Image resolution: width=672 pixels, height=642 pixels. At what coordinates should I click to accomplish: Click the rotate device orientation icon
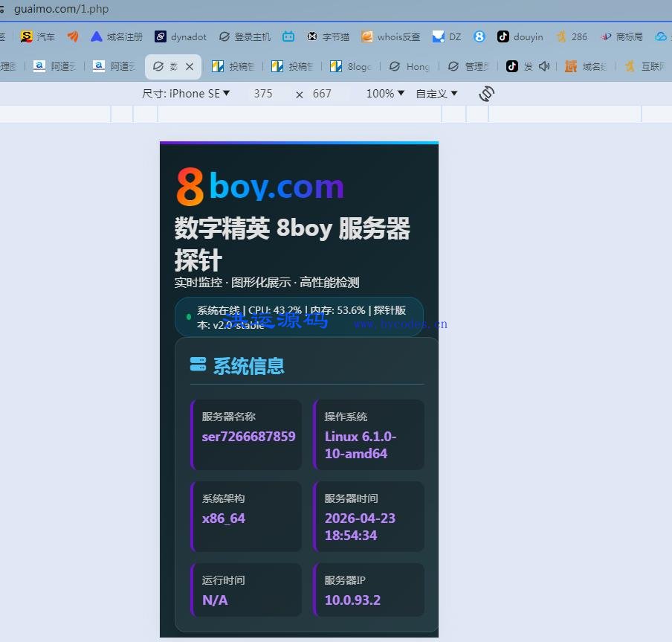[486, 94]
